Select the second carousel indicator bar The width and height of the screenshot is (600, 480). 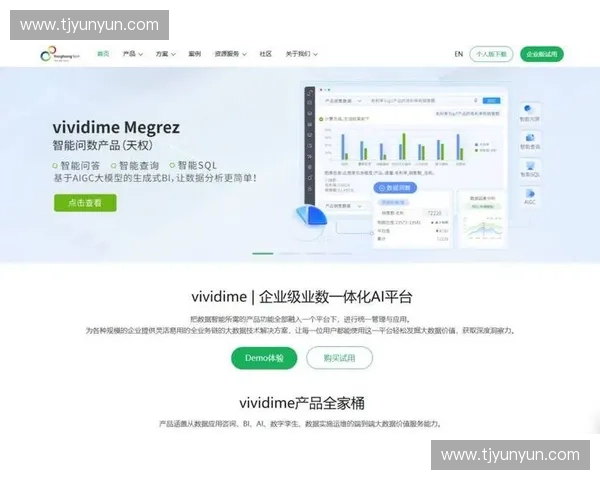point(289,253)
